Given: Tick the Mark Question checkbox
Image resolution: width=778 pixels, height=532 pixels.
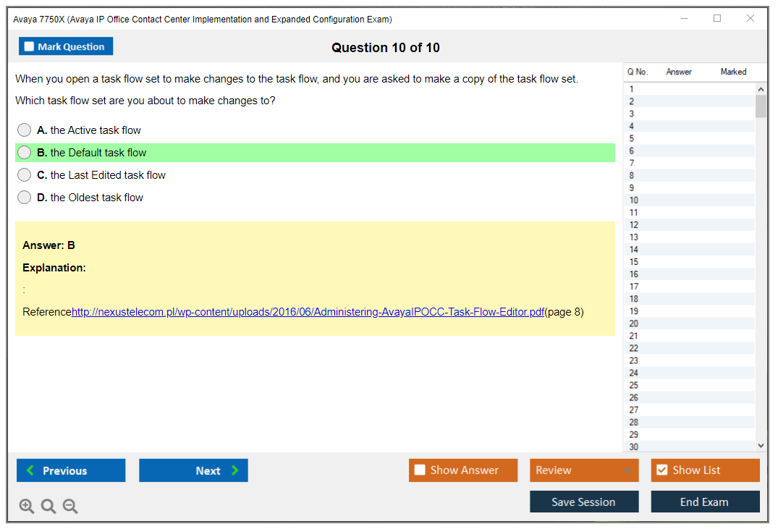Looking at the screenshot, I should pyautogui.click(x=29, y=46).
